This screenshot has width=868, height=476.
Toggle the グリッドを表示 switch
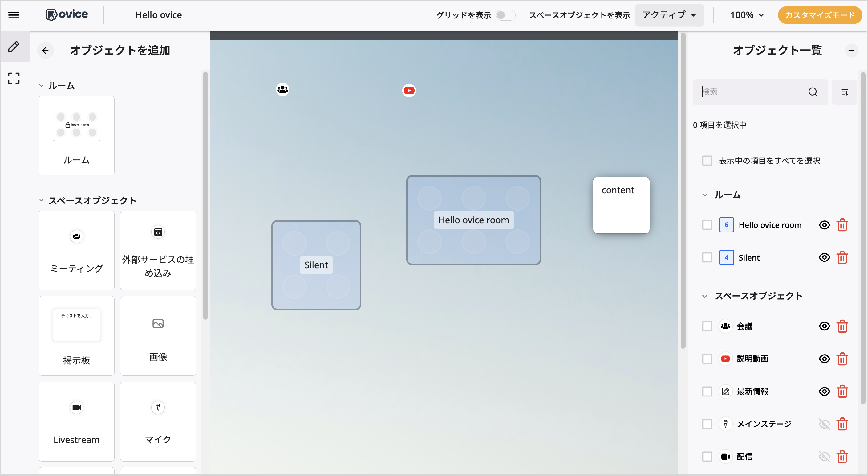505,15
